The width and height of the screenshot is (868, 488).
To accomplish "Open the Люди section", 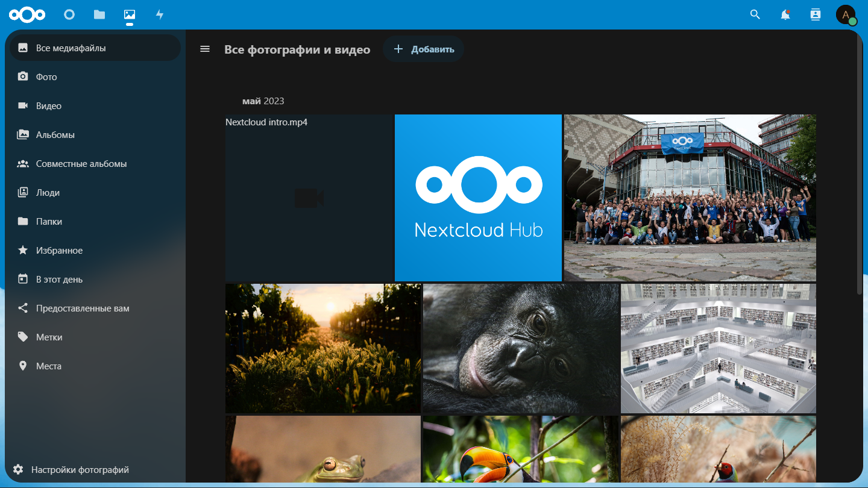I will (x=48, y=192).
